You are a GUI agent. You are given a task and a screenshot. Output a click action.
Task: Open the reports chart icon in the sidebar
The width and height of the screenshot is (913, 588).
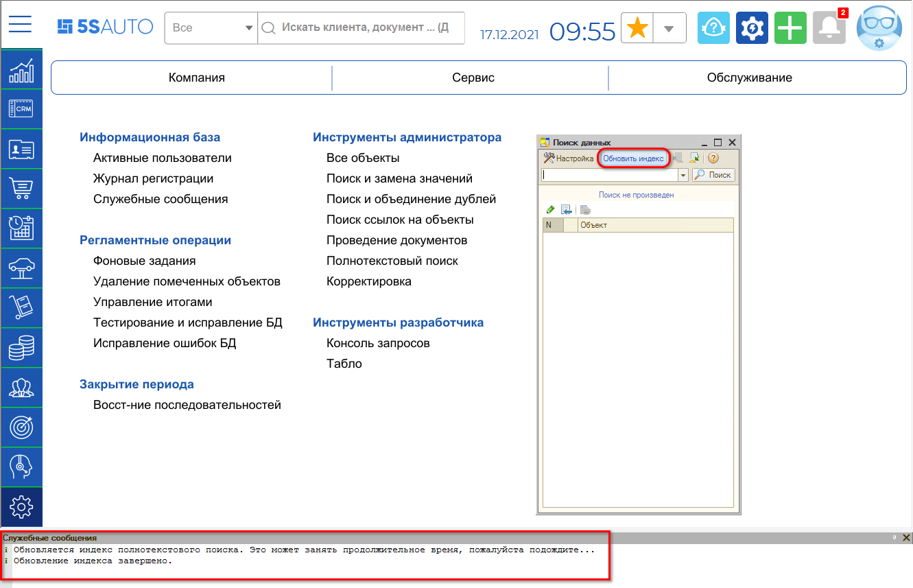pyautogui.click(x=21, y=71)
